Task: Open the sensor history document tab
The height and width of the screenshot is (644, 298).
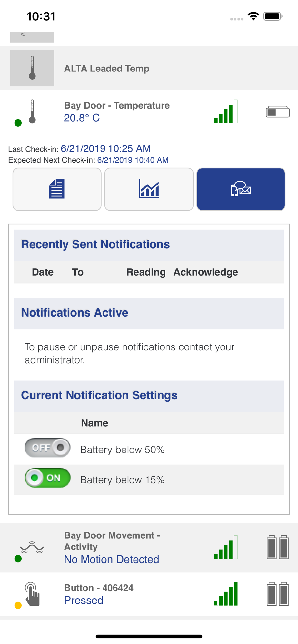Action: coord(57,189)
